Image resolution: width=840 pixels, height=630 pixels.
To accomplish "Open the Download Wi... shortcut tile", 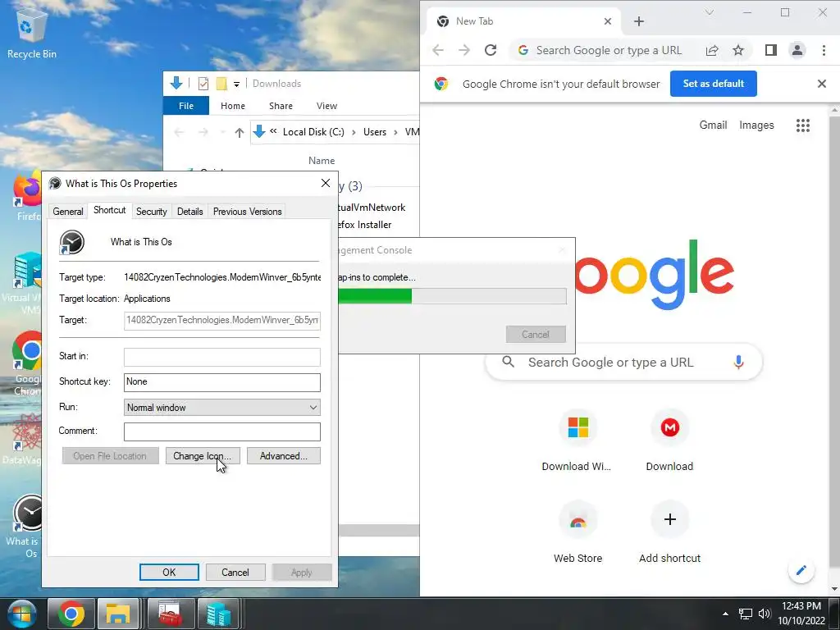I will (x=577, y=442).
